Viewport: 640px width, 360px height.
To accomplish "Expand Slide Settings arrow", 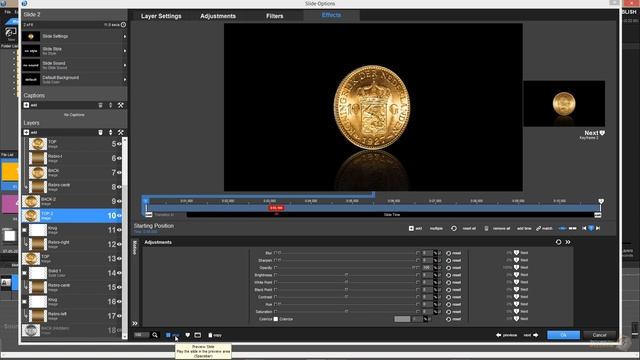I will [x=125, y=36].
